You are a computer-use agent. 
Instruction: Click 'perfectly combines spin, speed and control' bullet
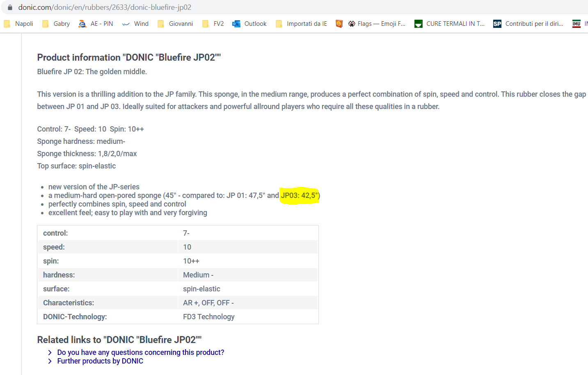click(x=117, y=204)
